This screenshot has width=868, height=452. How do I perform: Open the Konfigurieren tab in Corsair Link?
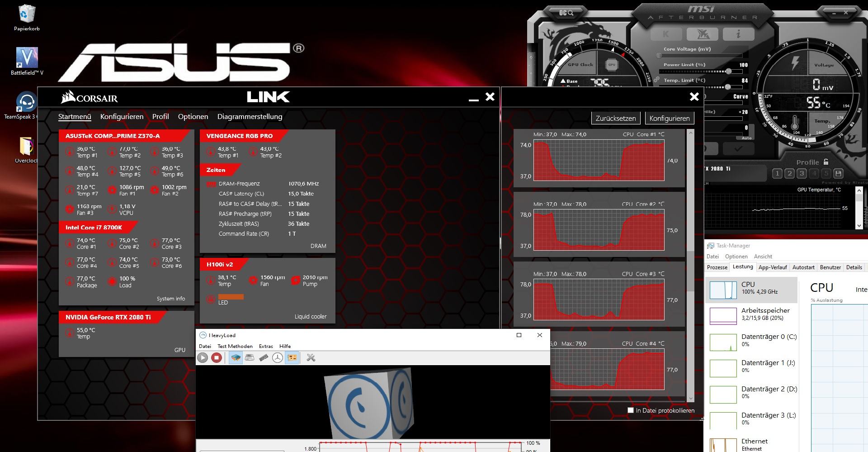coord(122,117)
